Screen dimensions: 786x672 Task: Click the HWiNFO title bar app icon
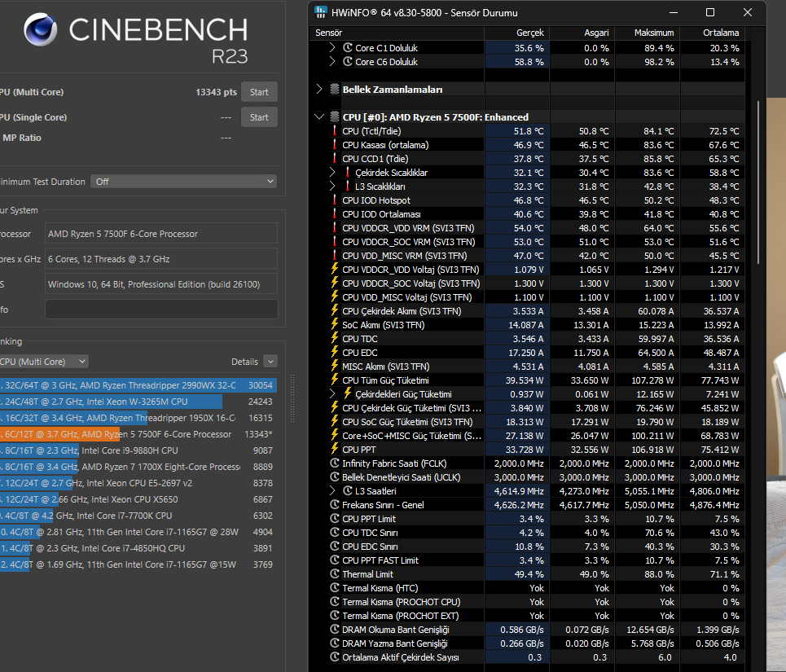[321, 12]
